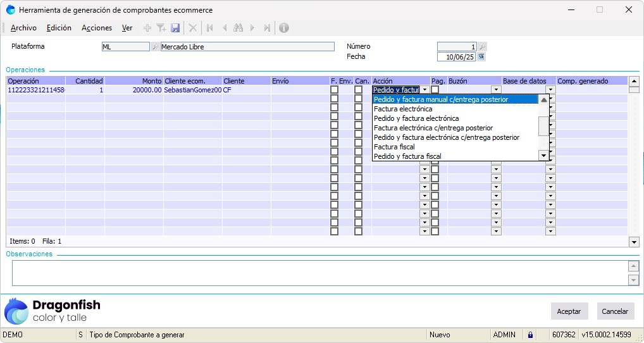Image resolution: width=644 pixels, height=343 pixels.
Task: Tick the Can. checkbox in first row
Action: point(359,90)
